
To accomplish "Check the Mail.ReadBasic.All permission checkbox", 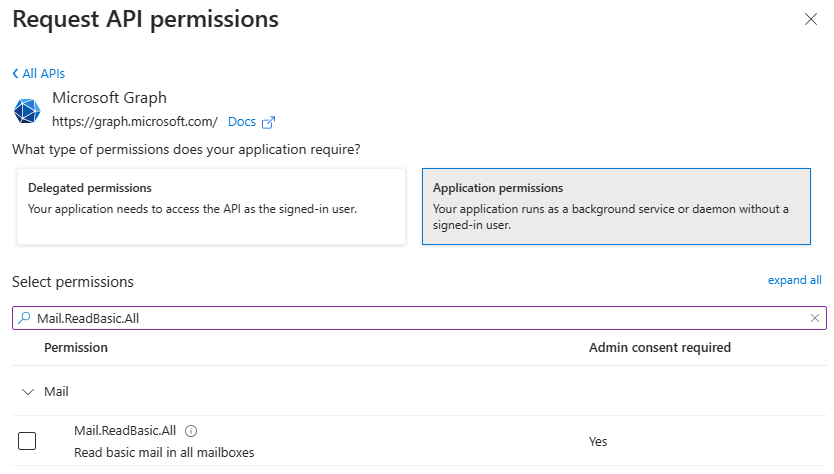I will point(27,441).
